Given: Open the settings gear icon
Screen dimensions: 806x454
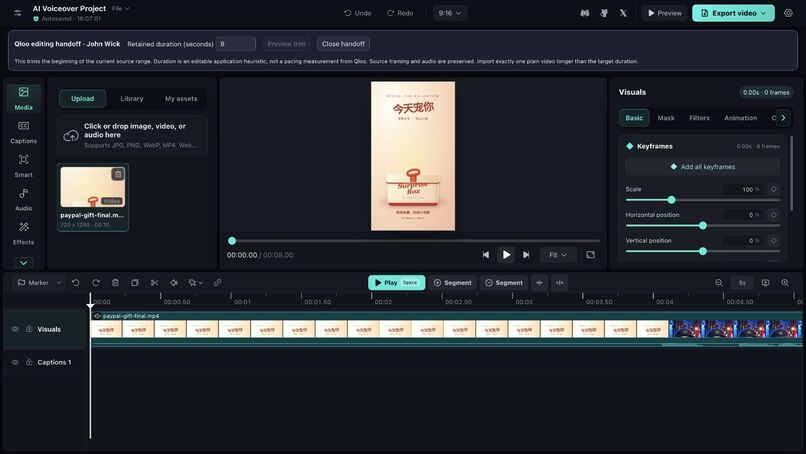Looking at the screenshot, I should click(x=788, y=13).
